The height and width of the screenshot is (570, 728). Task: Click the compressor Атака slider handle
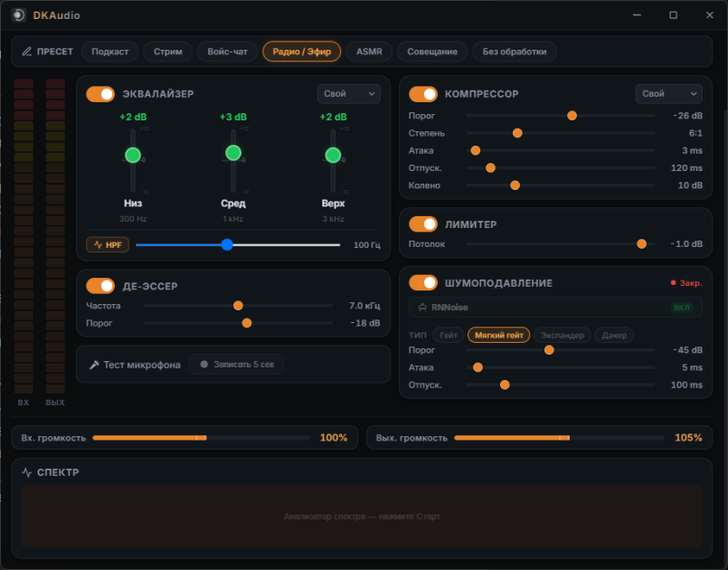[x=476, y=150]
